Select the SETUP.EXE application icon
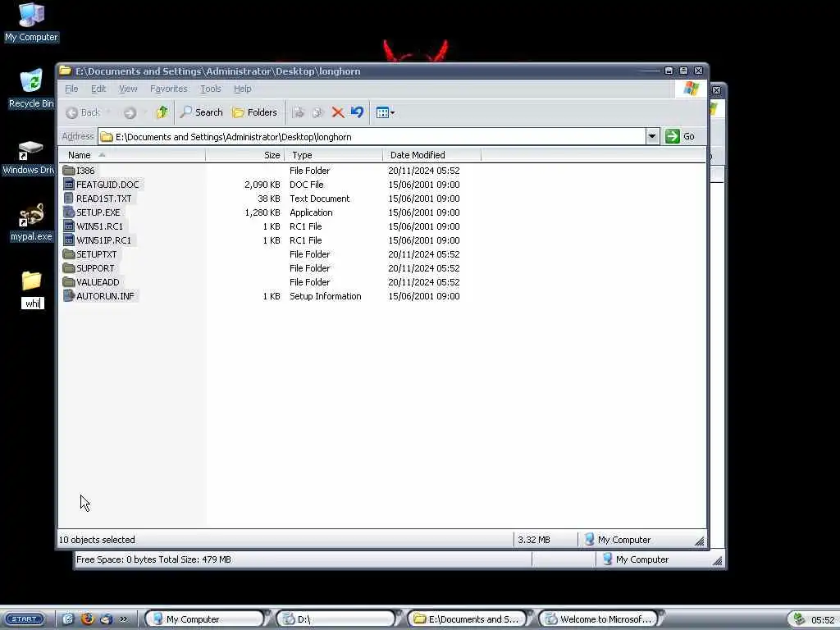This screenshot has height=630, width=840. [x=69, y=212]
